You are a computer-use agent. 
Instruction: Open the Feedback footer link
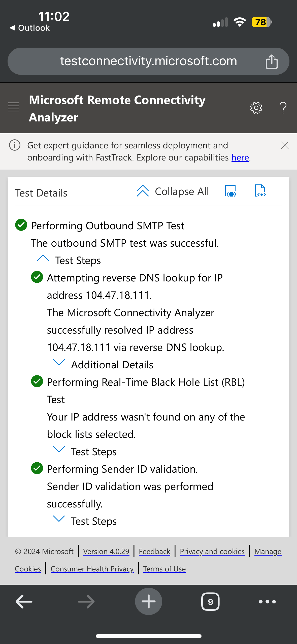(x=154, y=552)
